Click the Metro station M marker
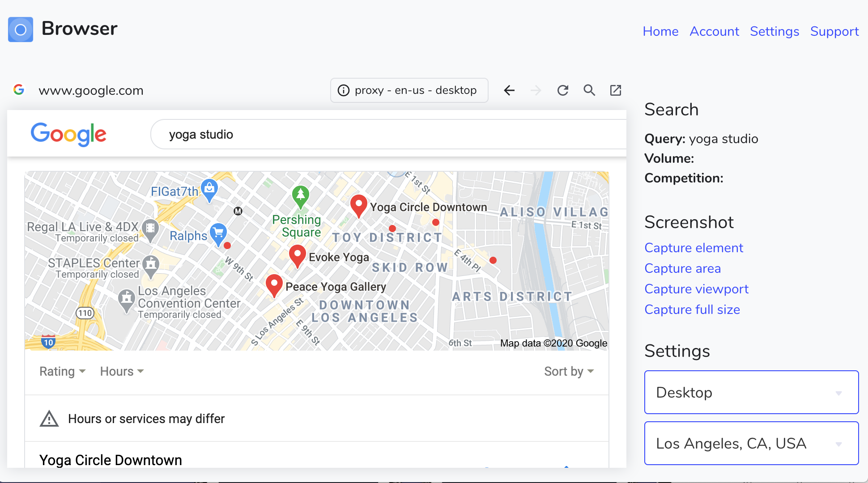 238,211
